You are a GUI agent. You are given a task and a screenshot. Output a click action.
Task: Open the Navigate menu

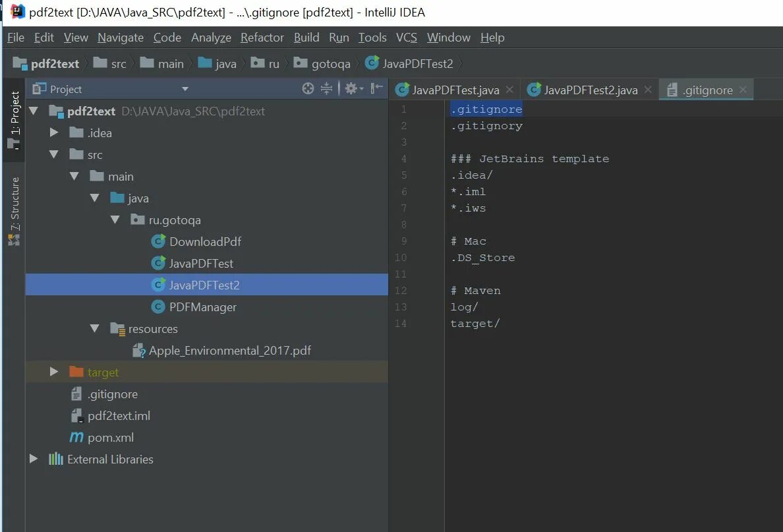coord(121,38)
